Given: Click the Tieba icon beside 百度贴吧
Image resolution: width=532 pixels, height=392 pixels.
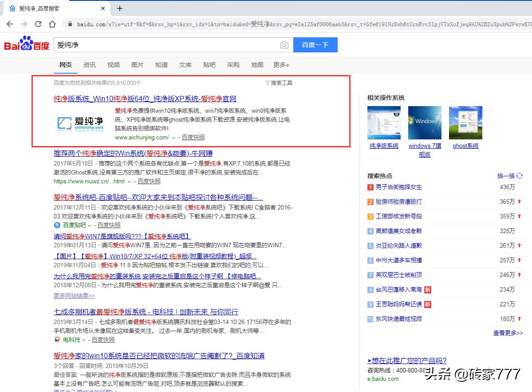Looking at the screenshot, I should pyautogui.click(x=57, y=225).
